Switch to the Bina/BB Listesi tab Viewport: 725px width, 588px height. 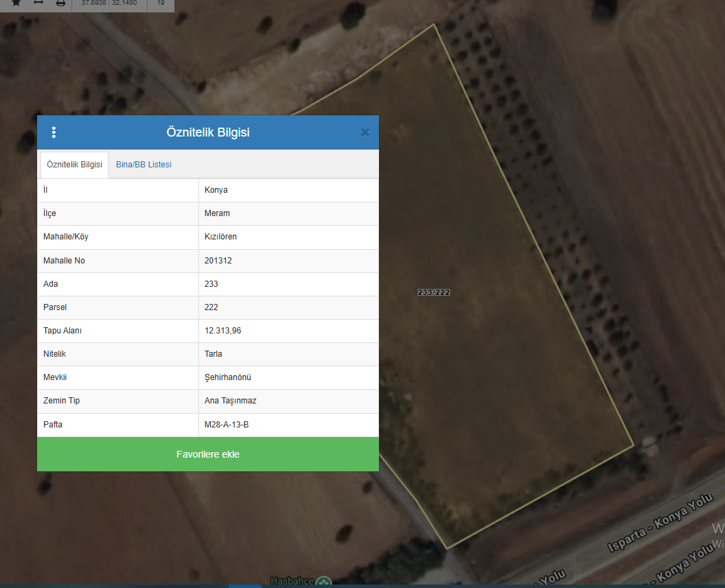[143, 165]
